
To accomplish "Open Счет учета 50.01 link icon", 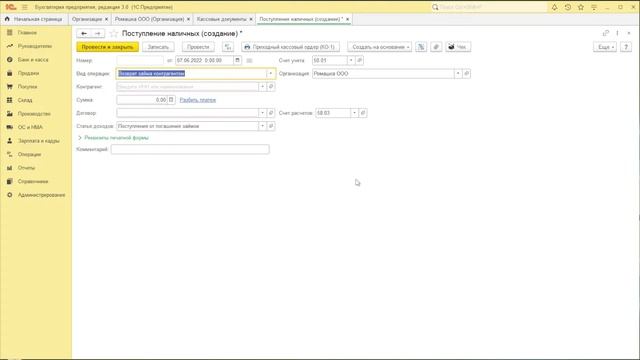I will [360, 60].
